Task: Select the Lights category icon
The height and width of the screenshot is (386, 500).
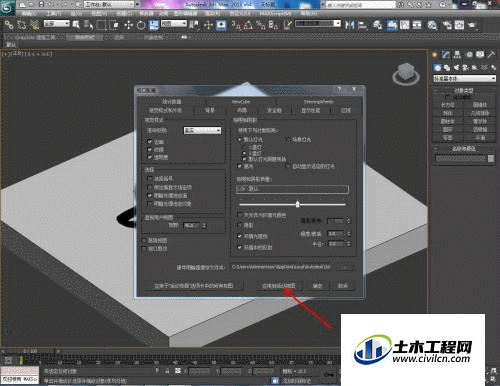Action: coord(456,68)
